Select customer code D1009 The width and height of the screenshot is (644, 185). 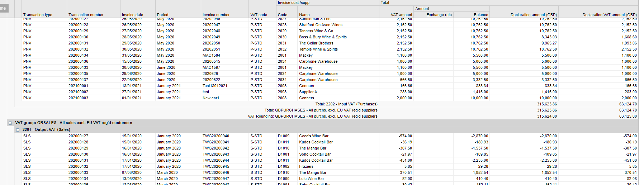[284, 136]
